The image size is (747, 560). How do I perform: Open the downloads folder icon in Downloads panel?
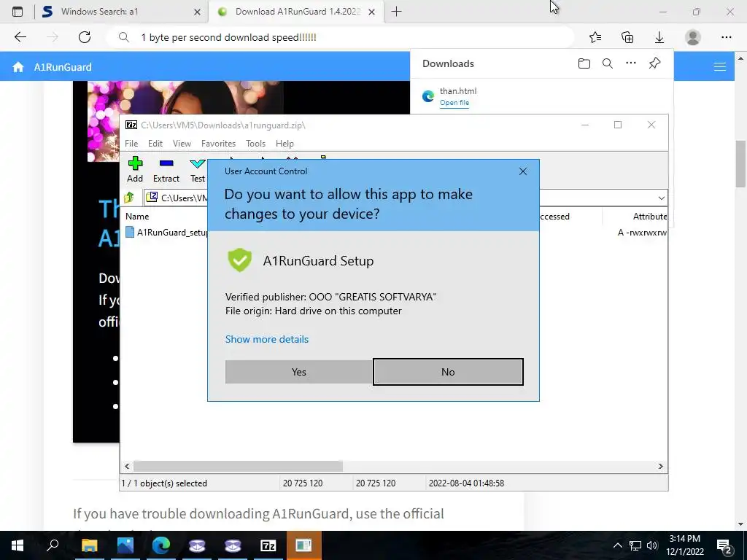(x=584, y=63)
